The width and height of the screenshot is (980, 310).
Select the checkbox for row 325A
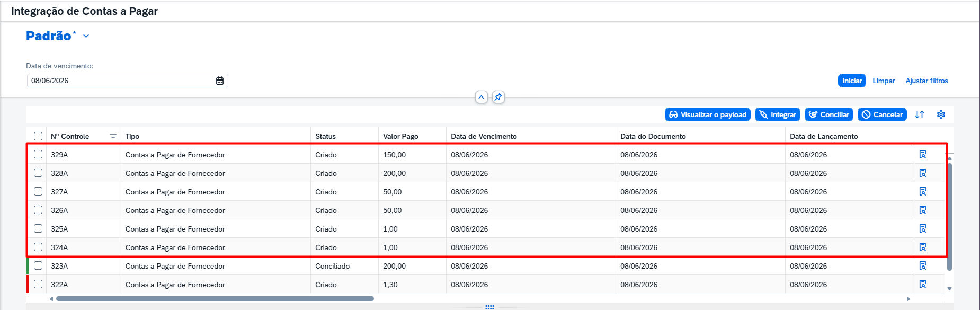(38, 228)
